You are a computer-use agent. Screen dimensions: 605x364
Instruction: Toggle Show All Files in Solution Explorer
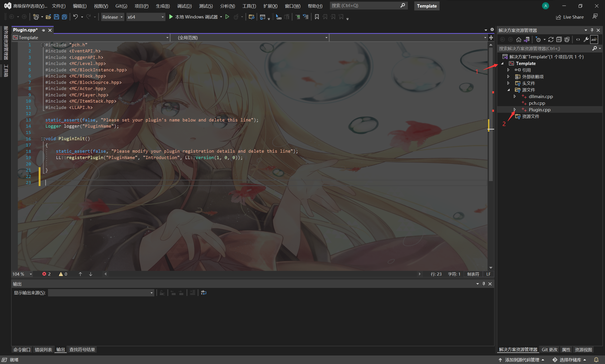567,39
